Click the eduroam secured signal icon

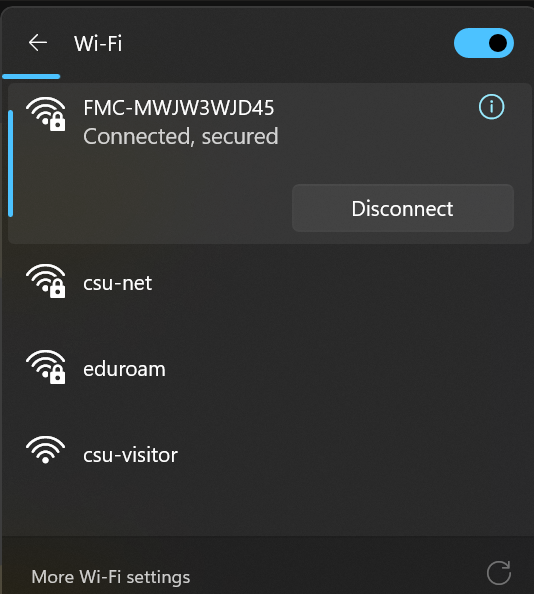46,367
